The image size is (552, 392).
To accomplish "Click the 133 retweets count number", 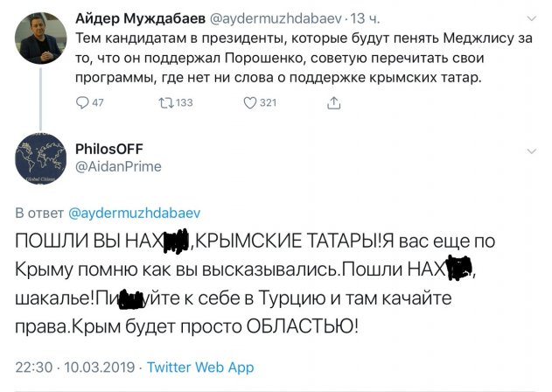I will pyautogui.click(x=184, y=103).
